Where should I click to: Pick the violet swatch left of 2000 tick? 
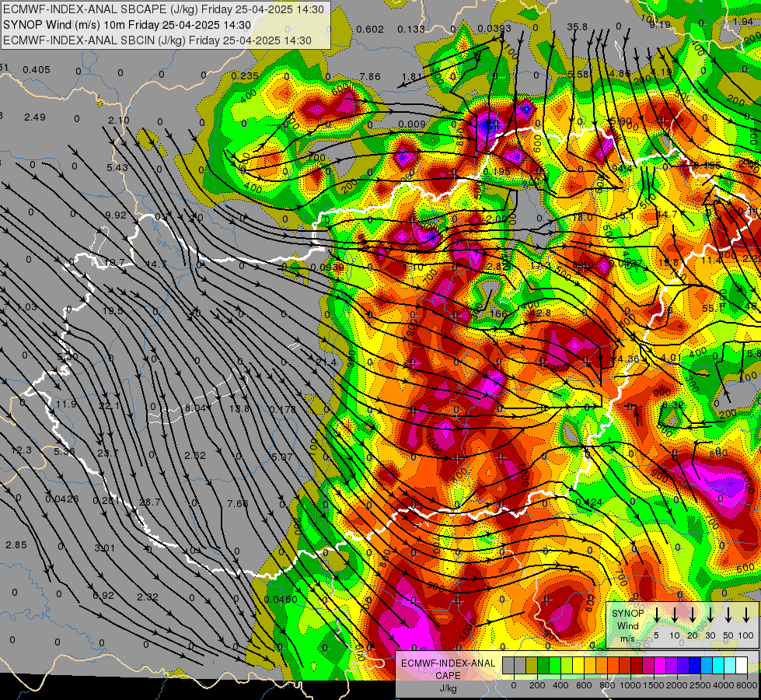pos(672,665)
